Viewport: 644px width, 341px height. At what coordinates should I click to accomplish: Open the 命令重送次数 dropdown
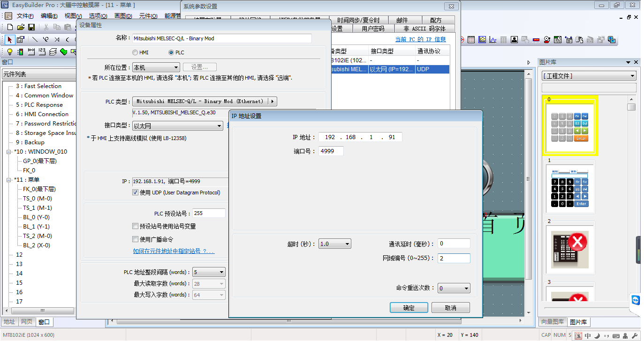[x=454, y=289]
